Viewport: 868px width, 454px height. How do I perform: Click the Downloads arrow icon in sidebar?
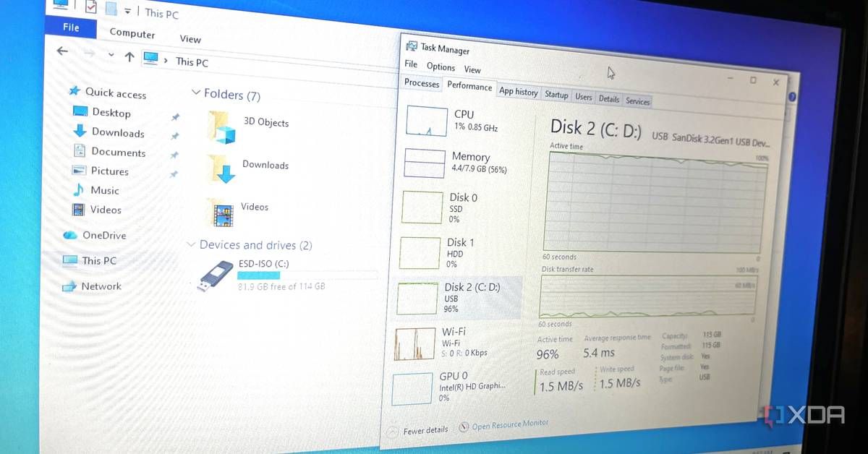click(80, 132)
